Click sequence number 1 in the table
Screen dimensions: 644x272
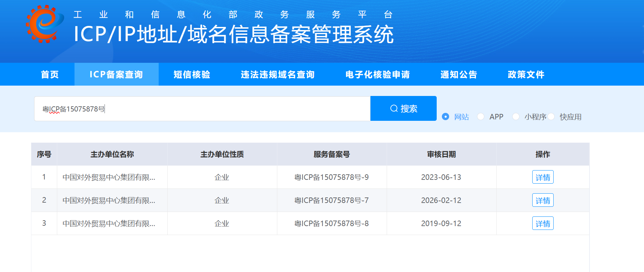[x=44, y=177]
